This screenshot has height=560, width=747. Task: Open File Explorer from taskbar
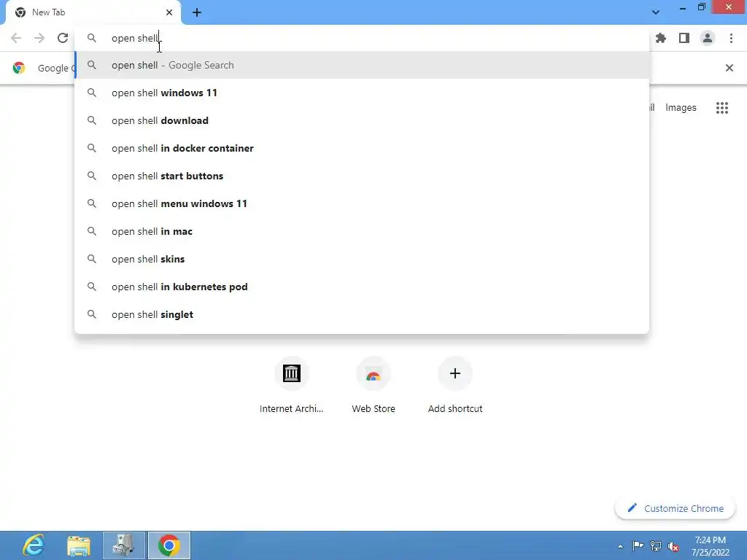[x=79, y=545]
